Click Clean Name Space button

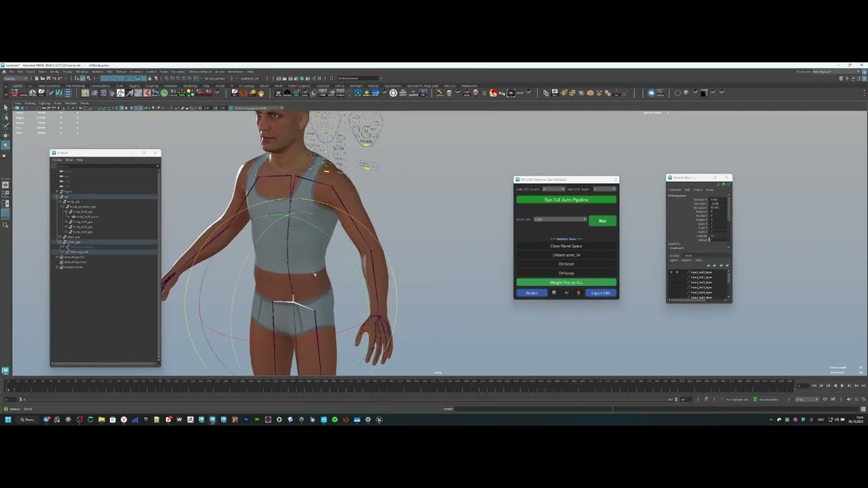coord(566,246)
